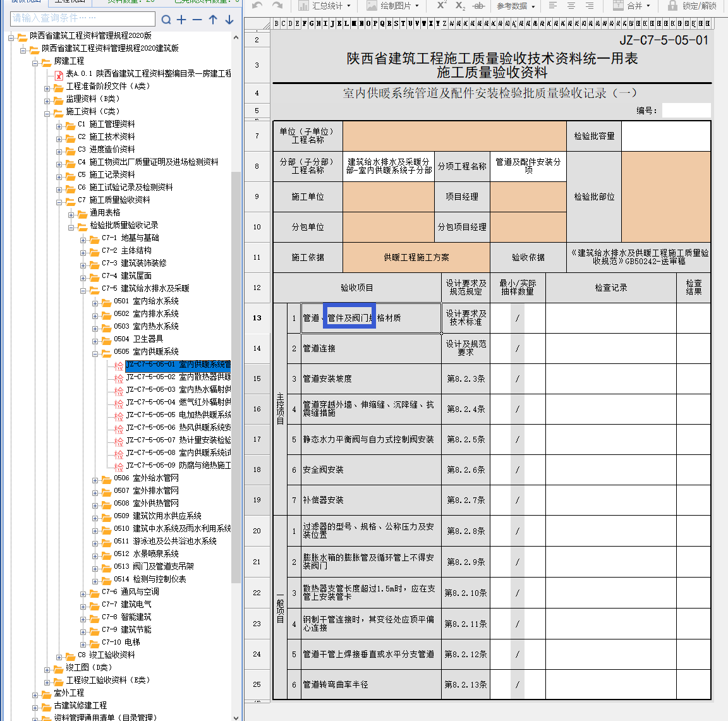This screenshot has width=728, height=721.
Task: Align text right
Action: pos(589,6)
